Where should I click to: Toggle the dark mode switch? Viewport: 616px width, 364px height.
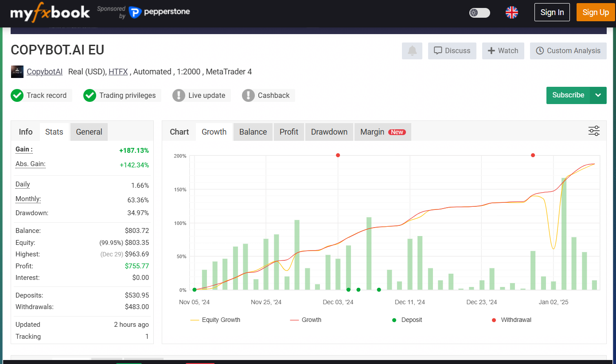480,12
